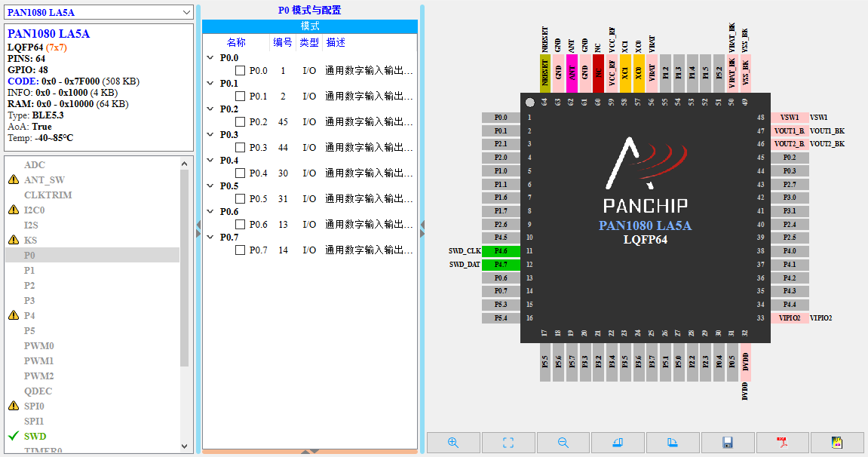This screenshot has width=868, height=457.
Task: Select the P0 peripheral entry
Action: (x=93, y=255)
